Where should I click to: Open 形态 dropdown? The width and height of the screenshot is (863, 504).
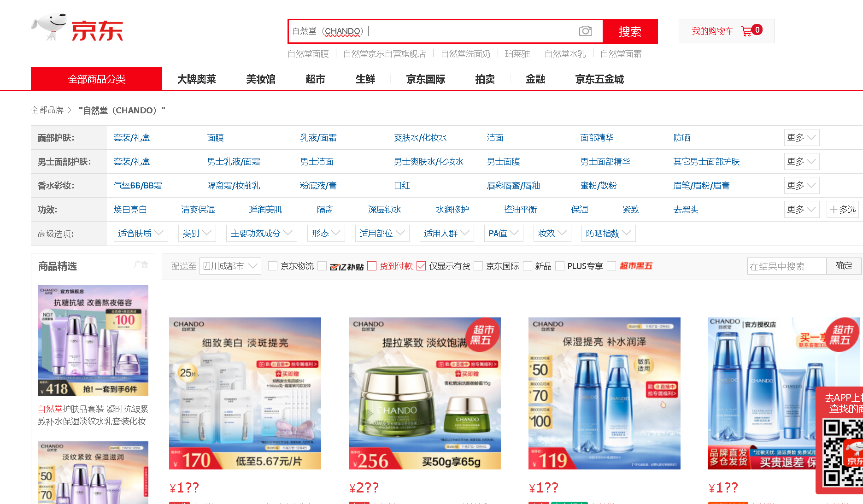[x=326, y=234]
